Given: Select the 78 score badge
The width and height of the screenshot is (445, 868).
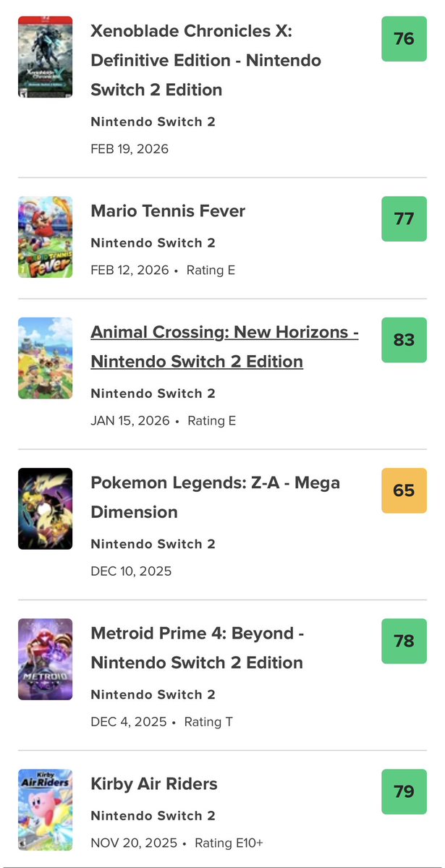Looking at the screenshot, I should [404, 641].
